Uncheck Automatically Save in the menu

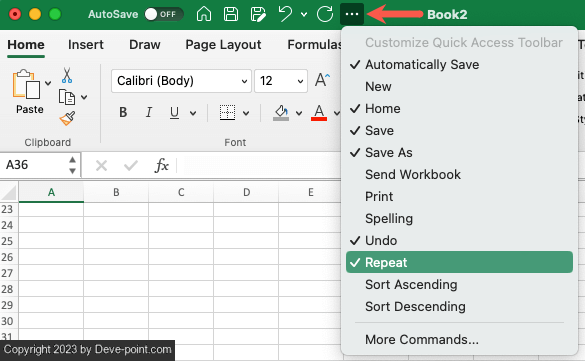tap(459, 65)
